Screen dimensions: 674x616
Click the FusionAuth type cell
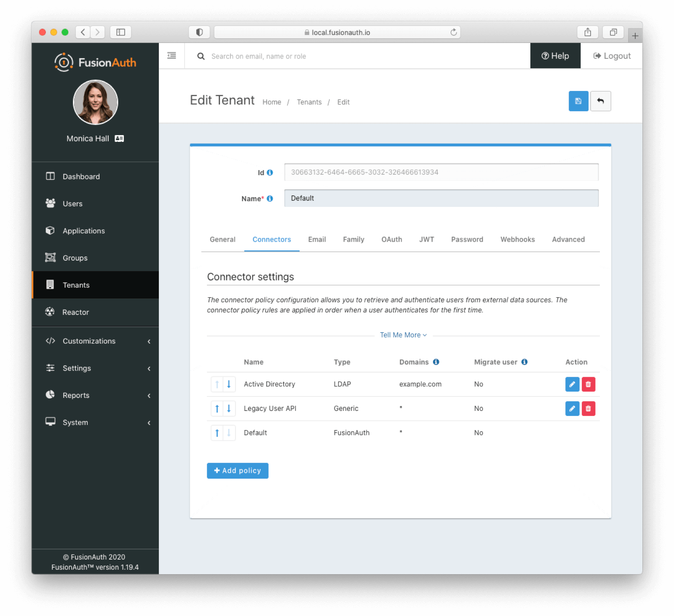click(x=351, y=432)
